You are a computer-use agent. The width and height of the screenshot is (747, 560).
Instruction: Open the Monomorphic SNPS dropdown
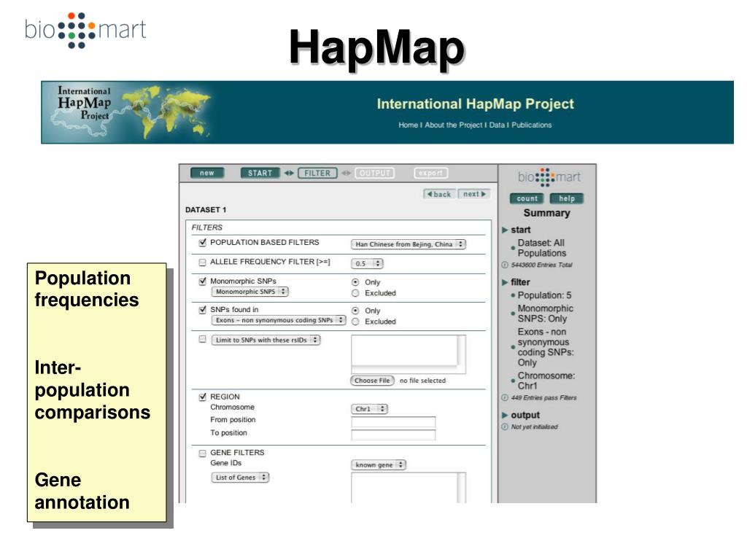pyautogui.click(x=250, y=292)
